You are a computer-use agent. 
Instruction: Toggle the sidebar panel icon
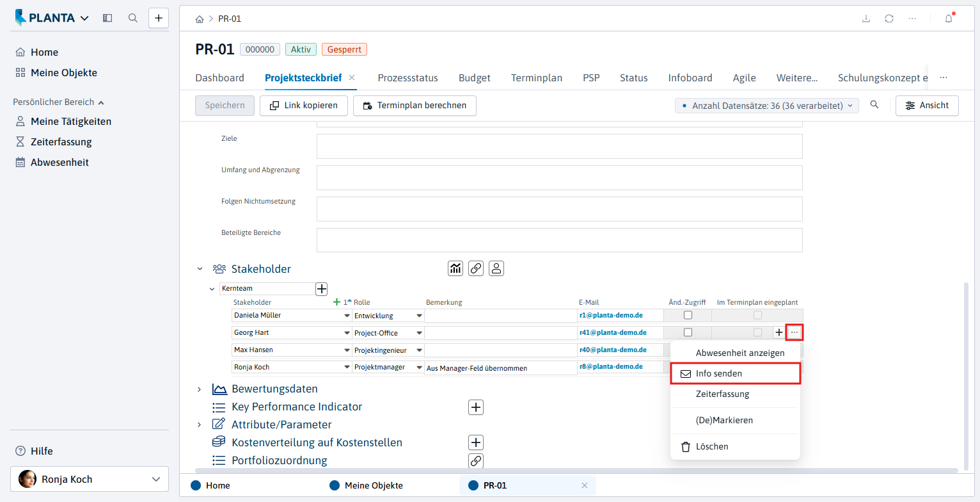point(107,18)
